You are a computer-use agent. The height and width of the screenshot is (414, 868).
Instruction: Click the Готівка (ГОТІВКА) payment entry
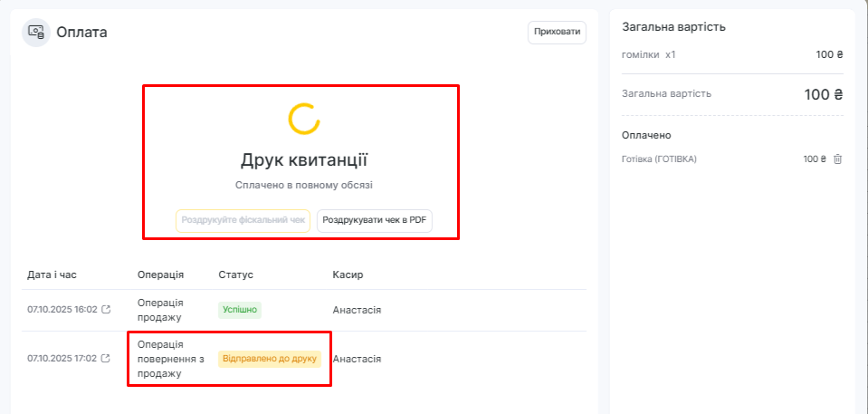pos(659,159)
